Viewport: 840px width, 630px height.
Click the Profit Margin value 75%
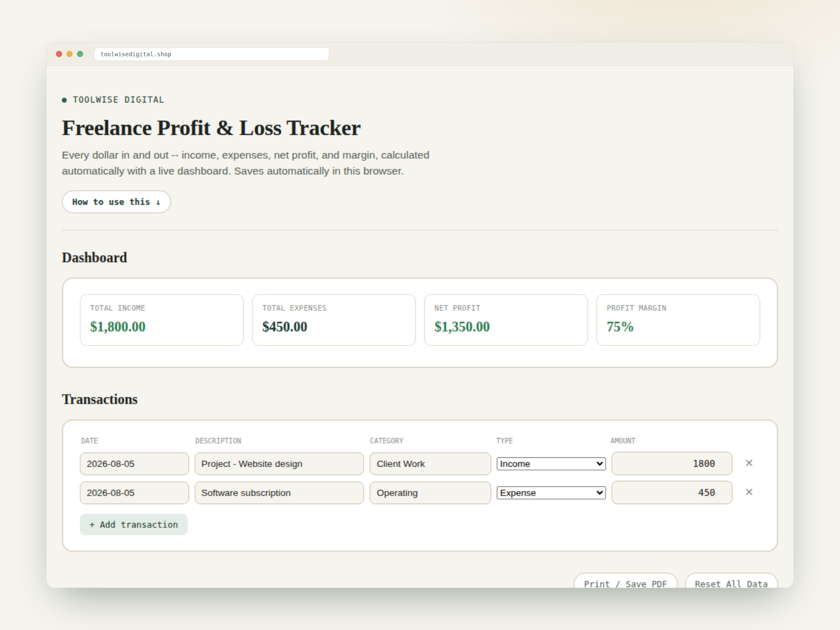pyautogui.click(x=620, y=326)
